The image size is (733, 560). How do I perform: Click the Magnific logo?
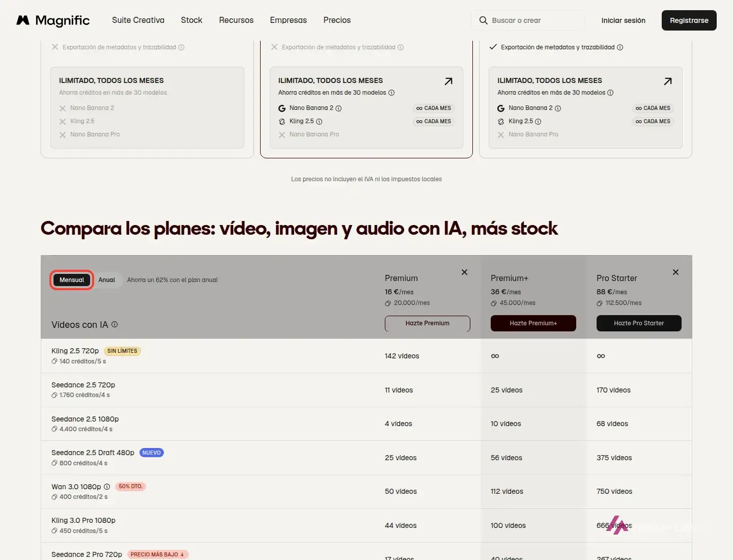[53, 20]
